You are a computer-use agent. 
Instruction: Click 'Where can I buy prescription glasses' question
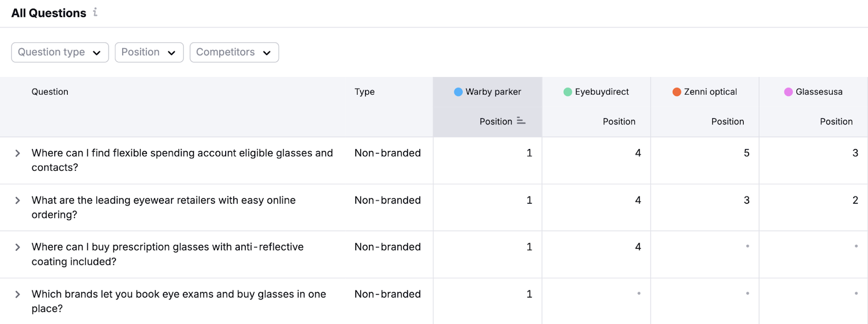(168, 254)
